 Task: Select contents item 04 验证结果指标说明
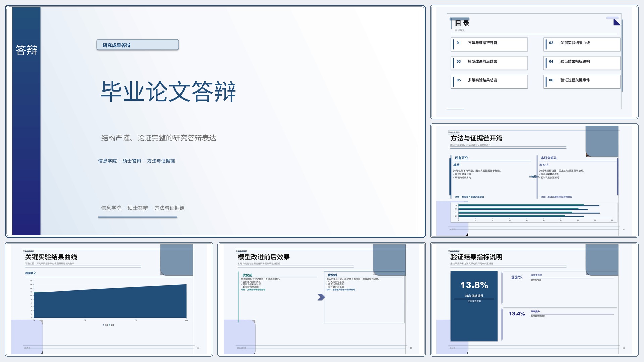click(x=582, y=63)
